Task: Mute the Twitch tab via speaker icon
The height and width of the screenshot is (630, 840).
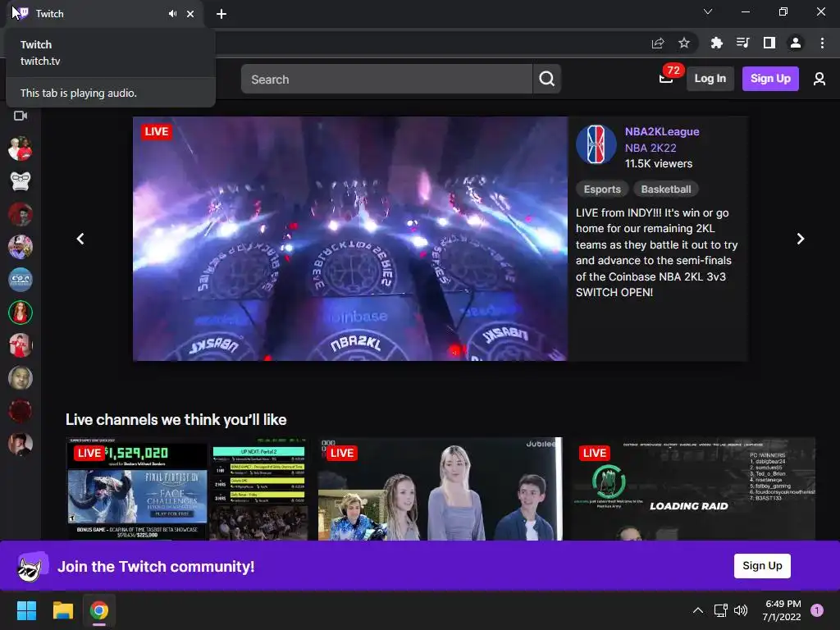Action: click(172, 14)
